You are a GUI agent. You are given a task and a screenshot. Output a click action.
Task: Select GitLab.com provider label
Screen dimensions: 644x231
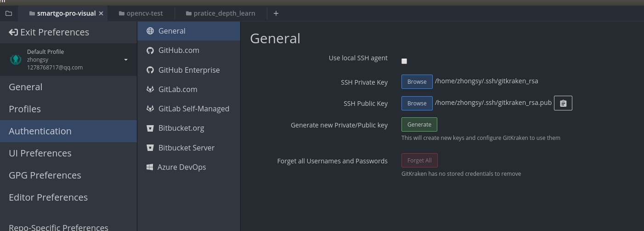point(178,89)
